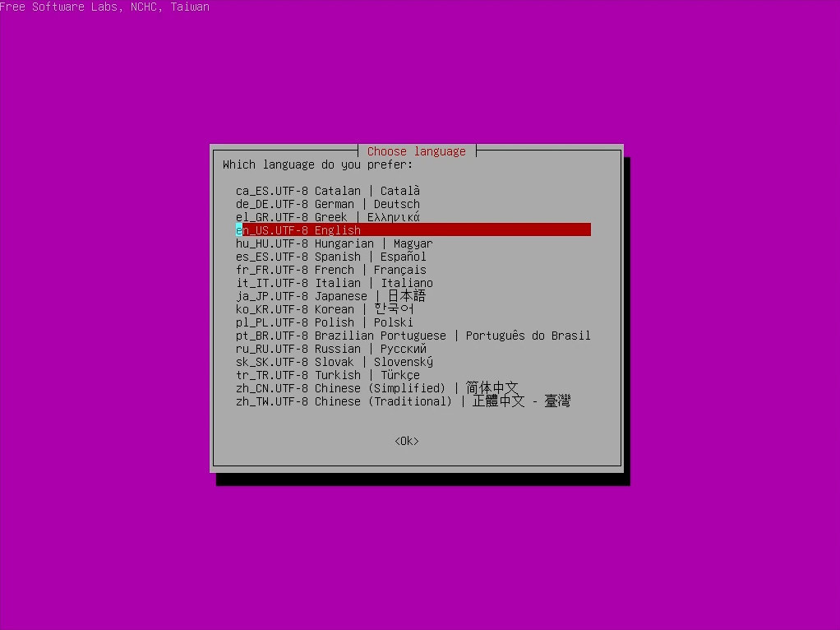Screen dimensions: 840x630
Task: Click the cyan cursor on en_US row
Action: click(239, 230)
